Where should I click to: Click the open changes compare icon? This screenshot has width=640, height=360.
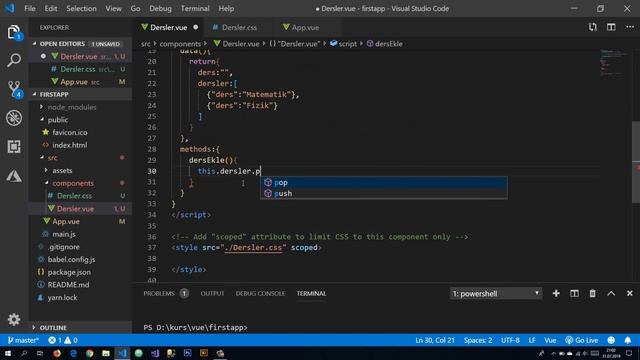(593, 27)
